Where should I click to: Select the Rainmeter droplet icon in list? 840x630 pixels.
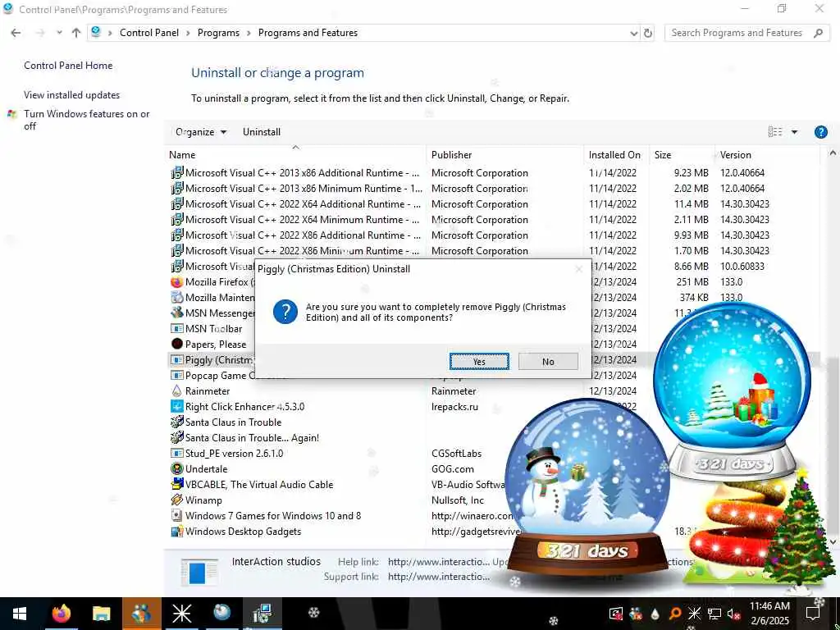click(177, 391)
